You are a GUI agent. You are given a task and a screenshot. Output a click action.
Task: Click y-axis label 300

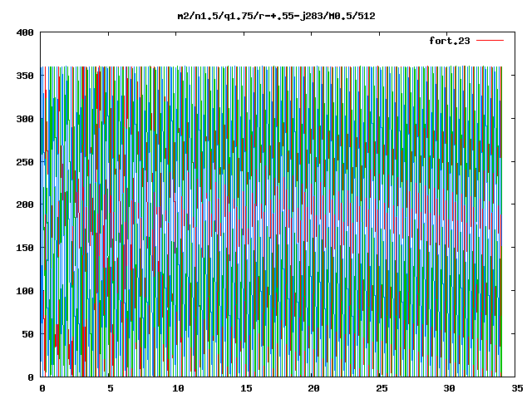coord(25,119)
